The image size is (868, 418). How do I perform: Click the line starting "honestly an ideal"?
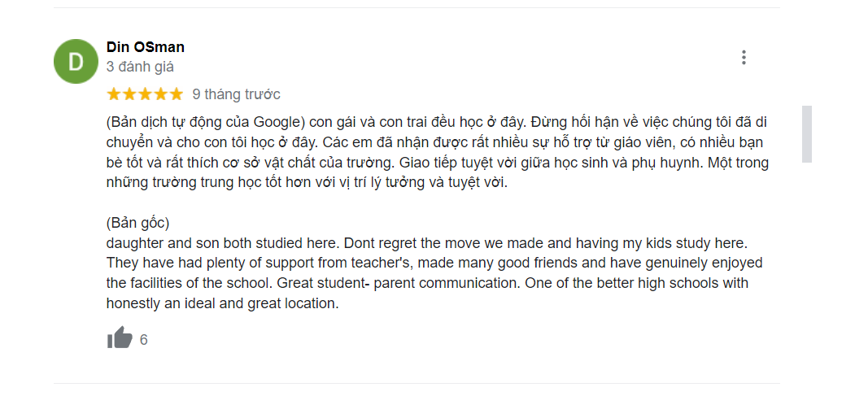[221, 303]
